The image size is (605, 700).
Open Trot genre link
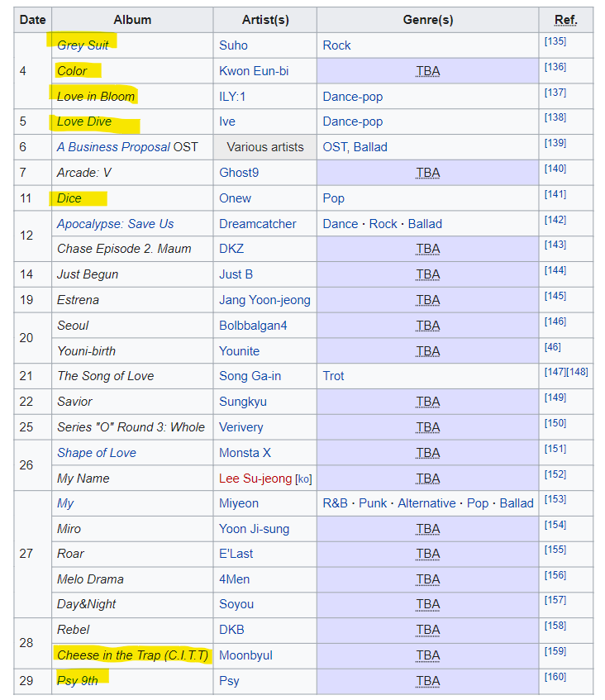tap(333, 376)
